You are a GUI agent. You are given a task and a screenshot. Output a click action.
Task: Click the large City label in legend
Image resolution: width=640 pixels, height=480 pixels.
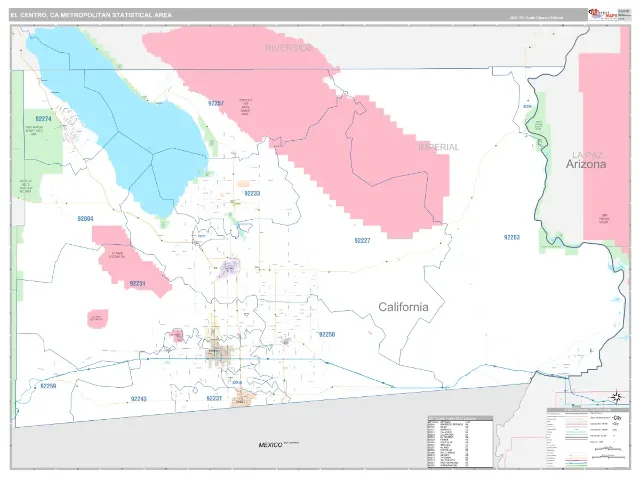[x=617, y=418]
